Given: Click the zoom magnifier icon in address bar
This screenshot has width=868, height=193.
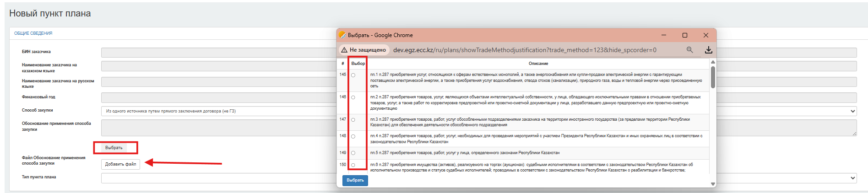Looking at the screenshot, I should tap(689, 50).
